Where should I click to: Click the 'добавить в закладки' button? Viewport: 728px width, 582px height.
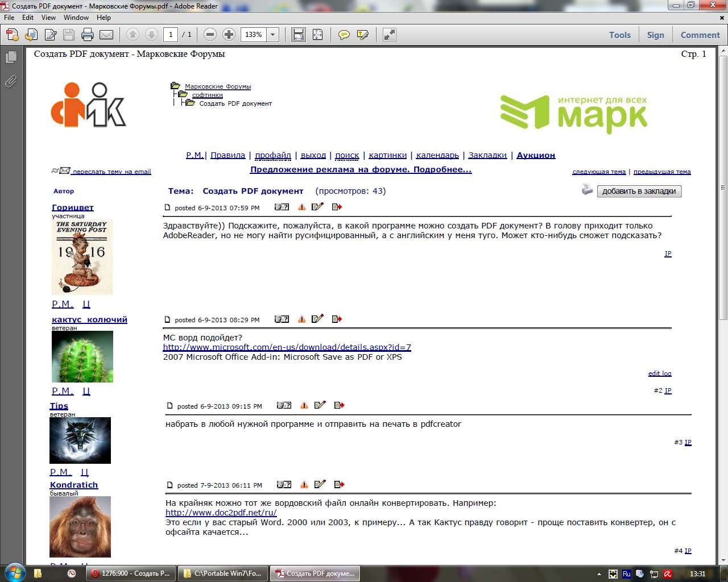[x=639, y=192]
